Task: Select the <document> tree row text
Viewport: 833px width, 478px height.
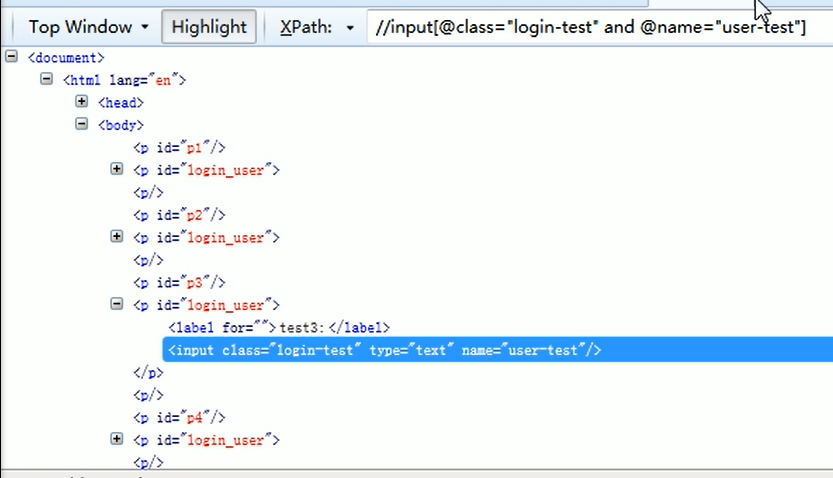Action: (x=66, y=57)
